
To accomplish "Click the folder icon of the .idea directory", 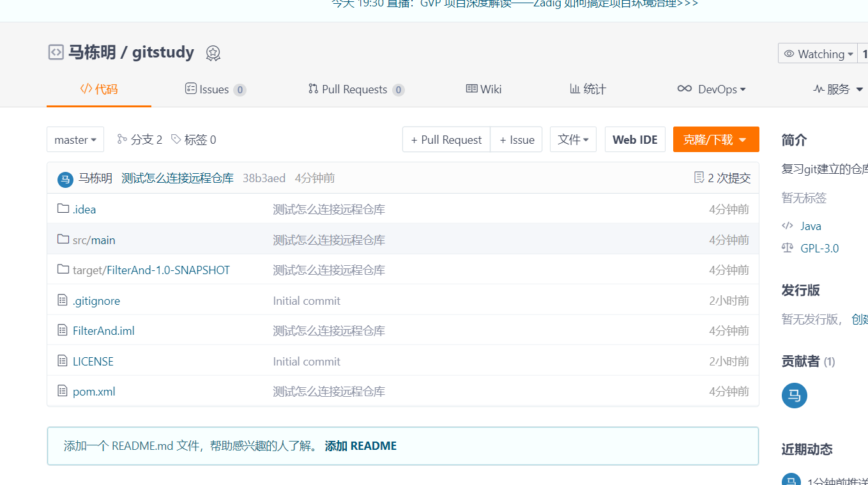I will (63, 209).
